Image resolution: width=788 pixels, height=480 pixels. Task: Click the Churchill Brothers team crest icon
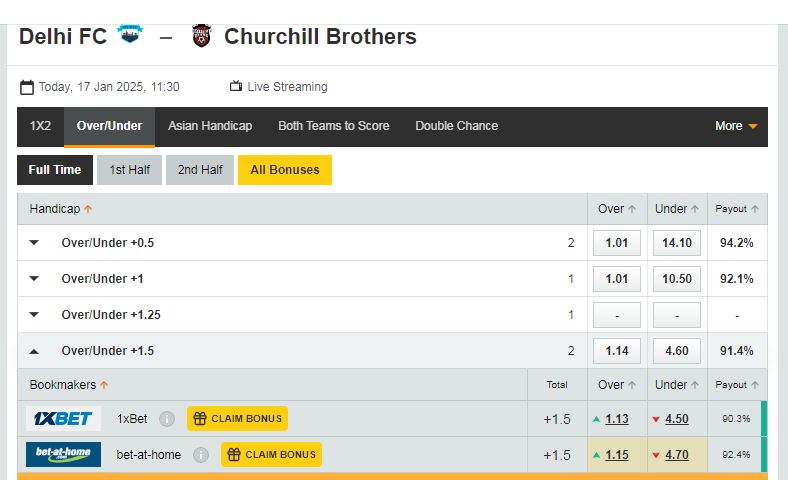pos(202,36)
